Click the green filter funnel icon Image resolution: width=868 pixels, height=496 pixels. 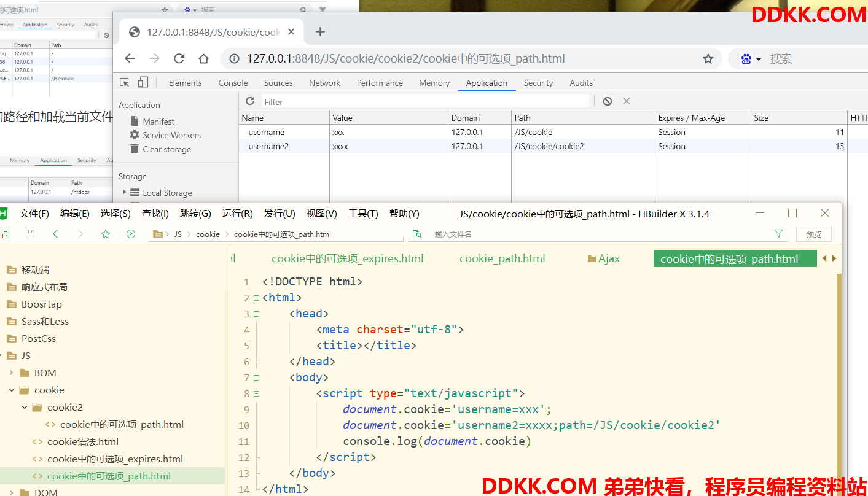779,234
